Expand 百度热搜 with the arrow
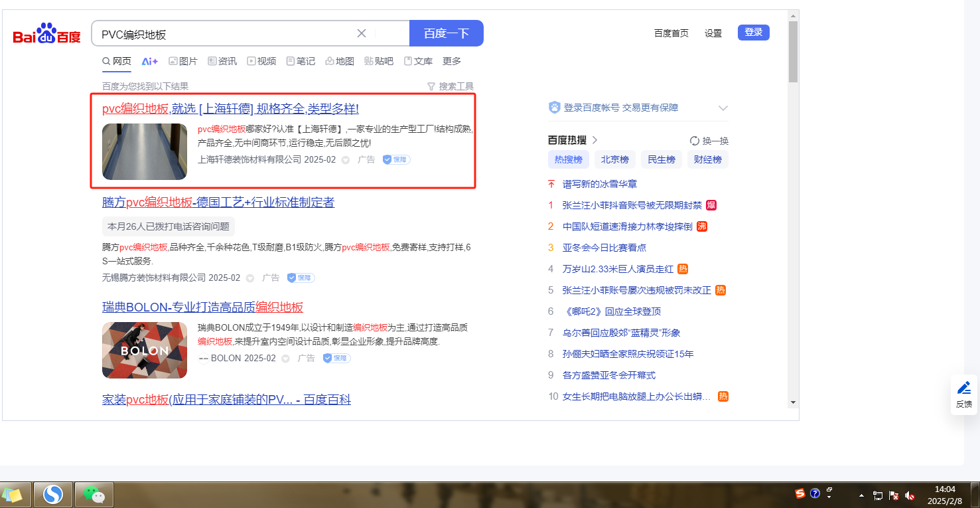Screen dimensions: 980x508 click(x=595, y=140)
